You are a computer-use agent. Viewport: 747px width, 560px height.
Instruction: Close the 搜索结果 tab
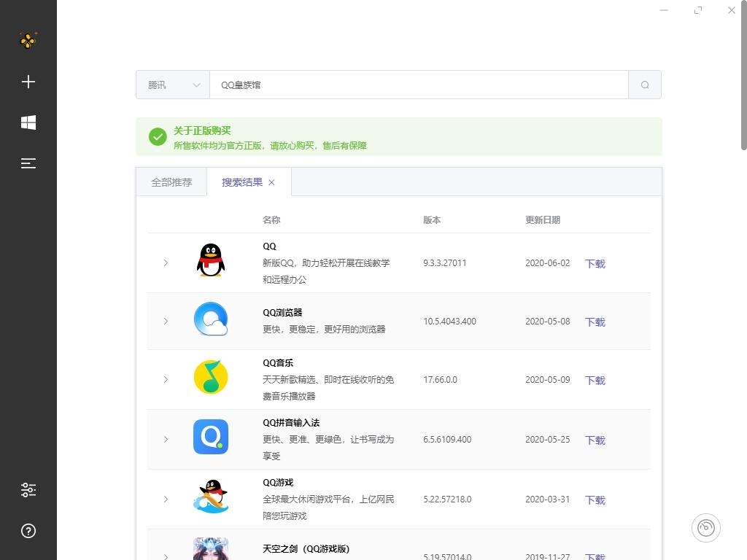272,182
